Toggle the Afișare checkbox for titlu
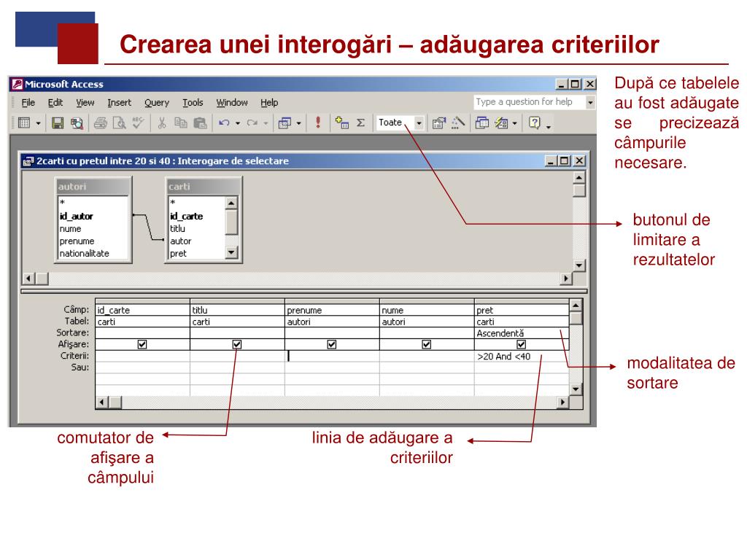The image size is (747, 560). point(237,344)
